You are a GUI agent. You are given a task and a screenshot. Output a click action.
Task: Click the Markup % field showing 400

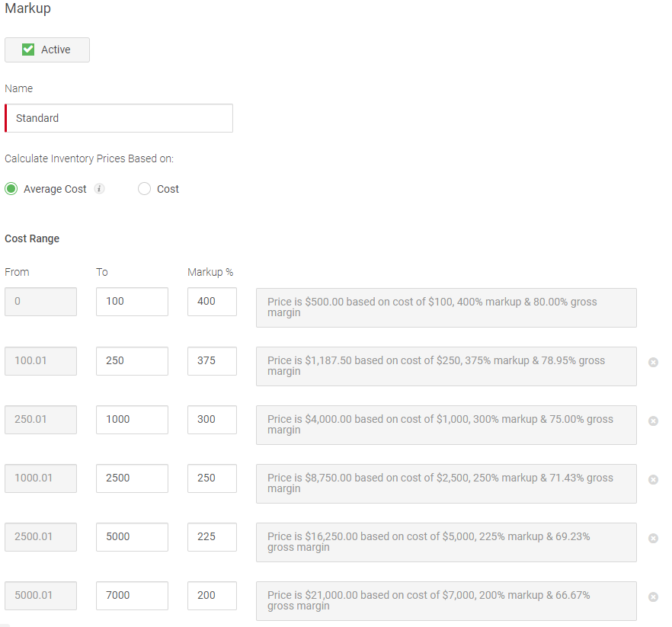click(210, 302)
